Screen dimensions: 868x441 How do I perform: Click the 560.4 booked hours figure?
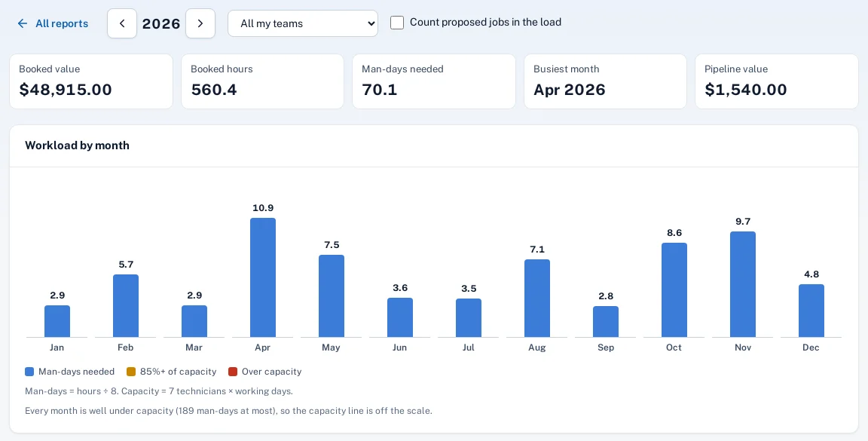pos(214,90)
